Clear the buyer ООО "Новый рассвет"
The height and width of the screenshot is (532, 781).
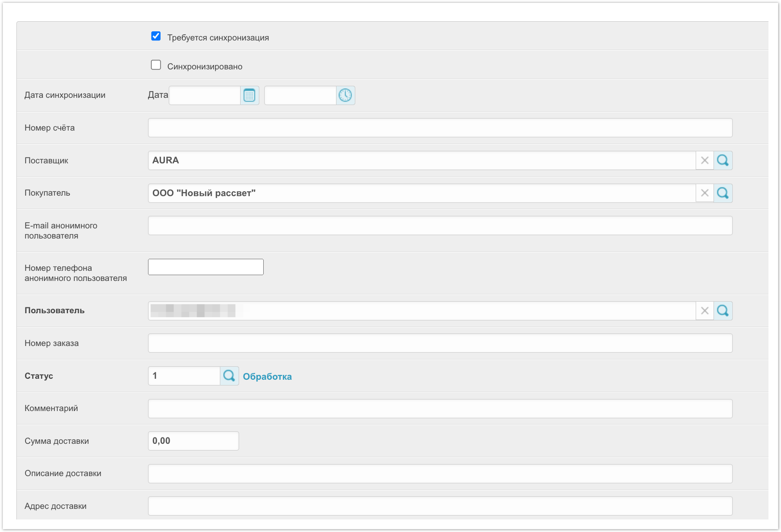704,193
